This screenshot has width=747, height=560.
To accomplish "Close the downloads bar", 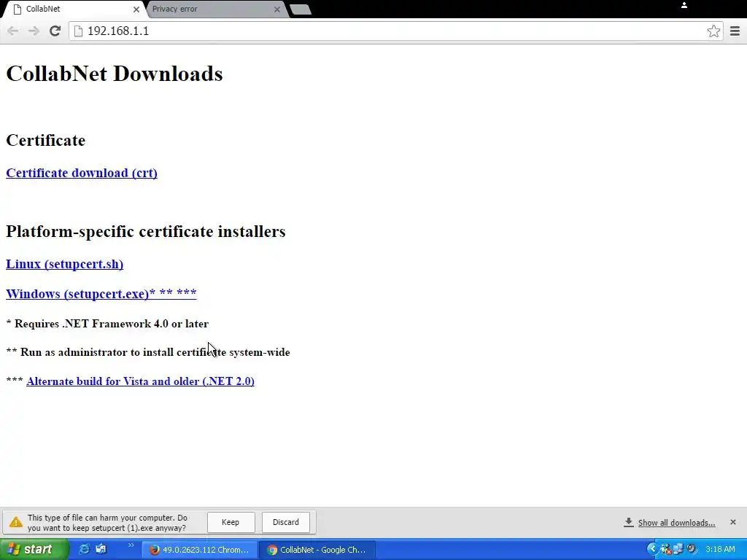I will coord(732,522).
